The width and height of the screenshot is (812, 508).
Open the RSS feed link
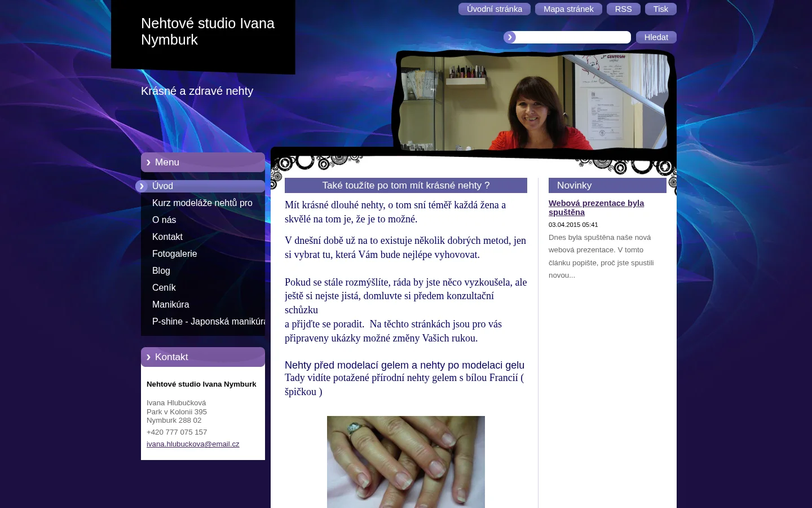click(x=624, y=9)
